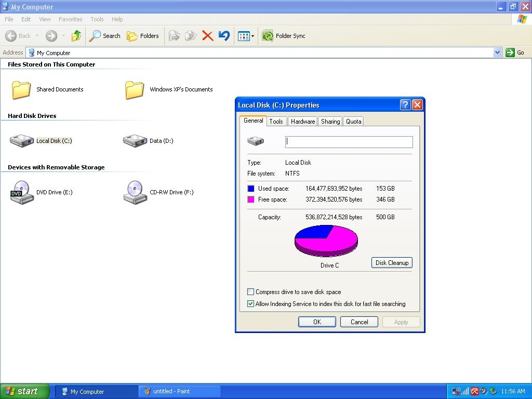The height and width of the screenshot is (399, 532).
Task: Switch to the Quota tab
Action: pos(353,122)
